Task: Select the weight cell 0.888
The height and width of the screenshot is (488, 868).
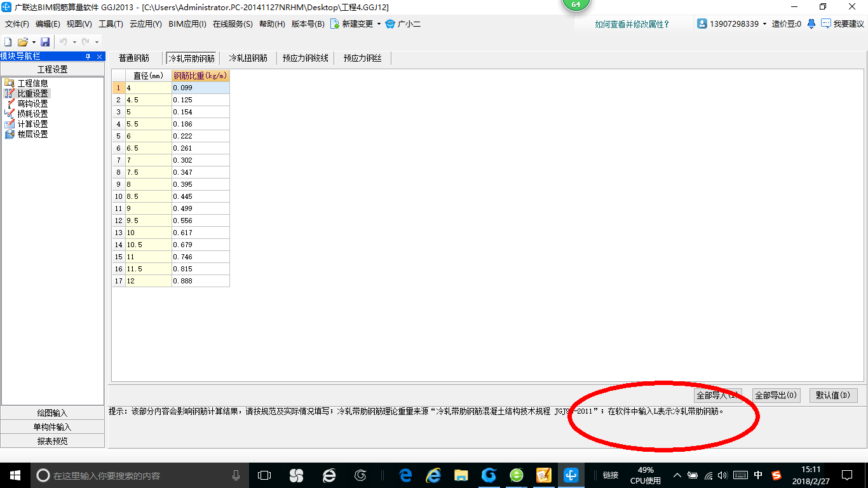Action: click(x=201, y=281)
